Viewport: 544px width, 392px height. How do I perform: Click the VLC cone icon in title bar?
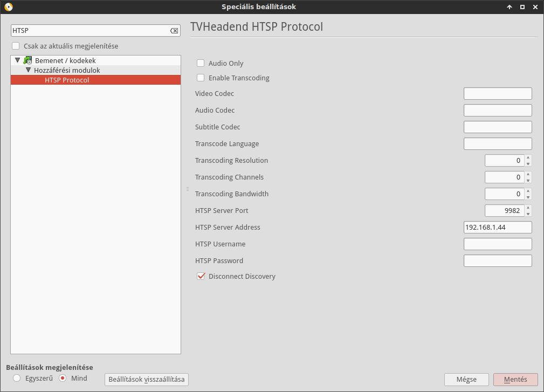click(9, 6)
